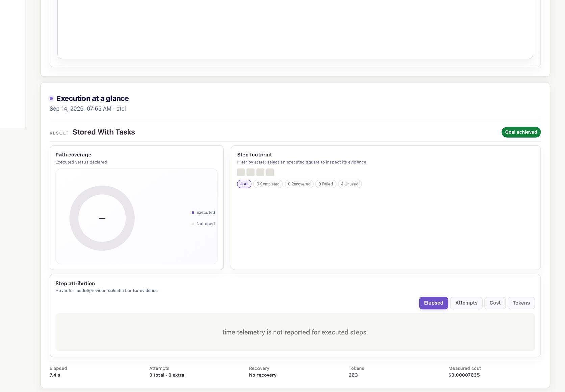The width and height of the screenshot is (565, 392).
Task: Switch to the Attempts metric tab
Action: [466, 303]
